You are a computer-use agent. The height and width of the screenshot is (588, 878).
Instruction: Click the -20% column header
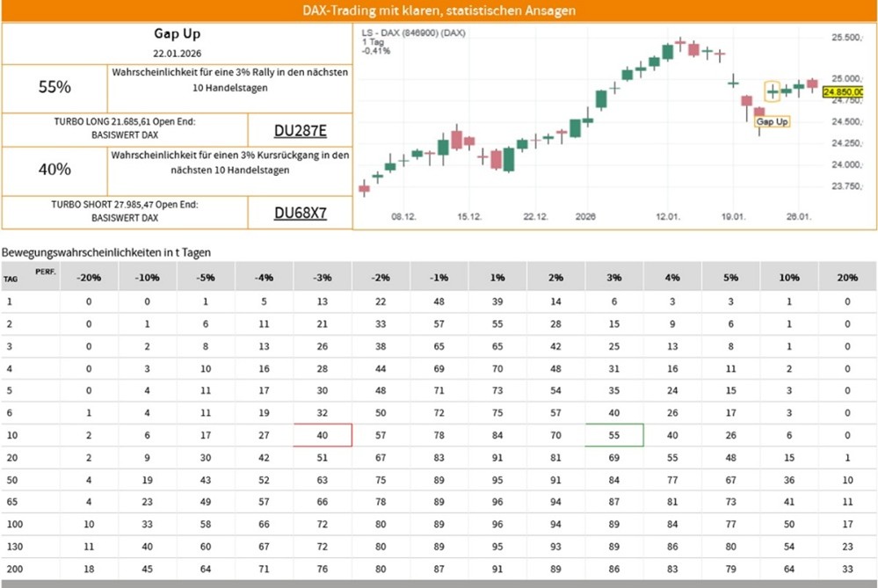click(x=89, y=277)
